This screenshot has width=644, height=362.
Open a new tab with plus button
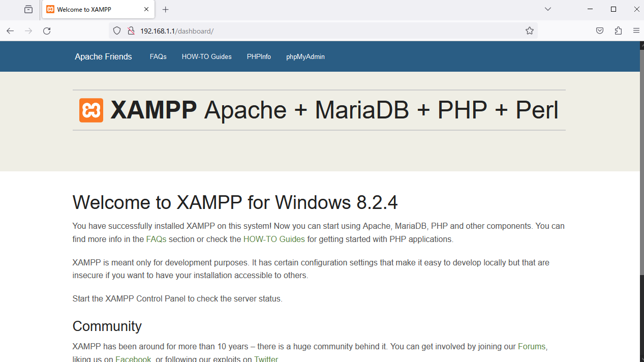[165, 9]
